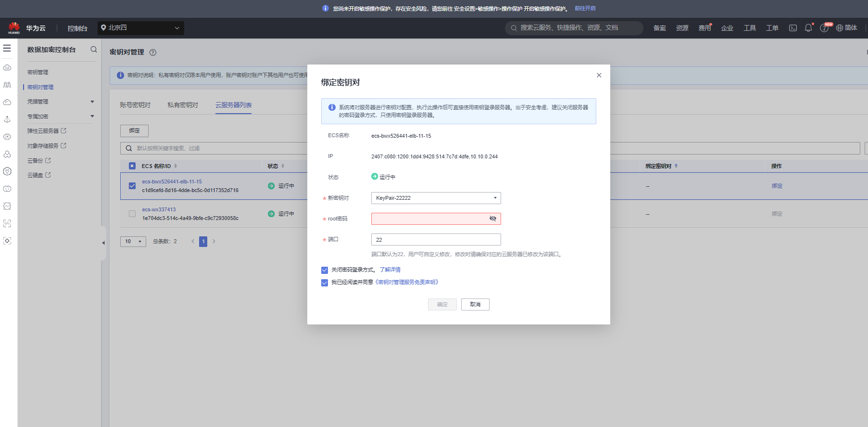Open the 工具 top menu
Viewport: 868px width, 427px height.
(750, 28)
